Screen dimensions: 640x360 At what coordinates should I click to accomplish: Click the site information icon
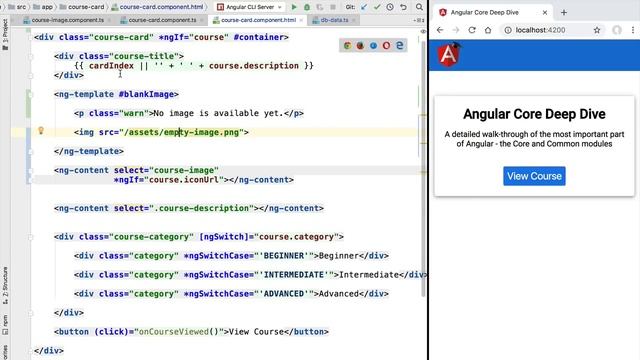pyautogui.click(x=508, y=30)
